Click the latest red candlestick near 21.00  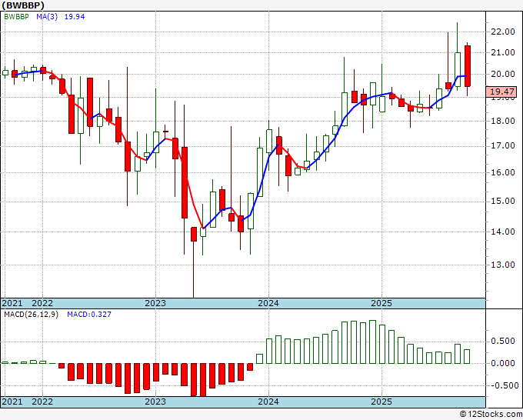click(468, 66)
